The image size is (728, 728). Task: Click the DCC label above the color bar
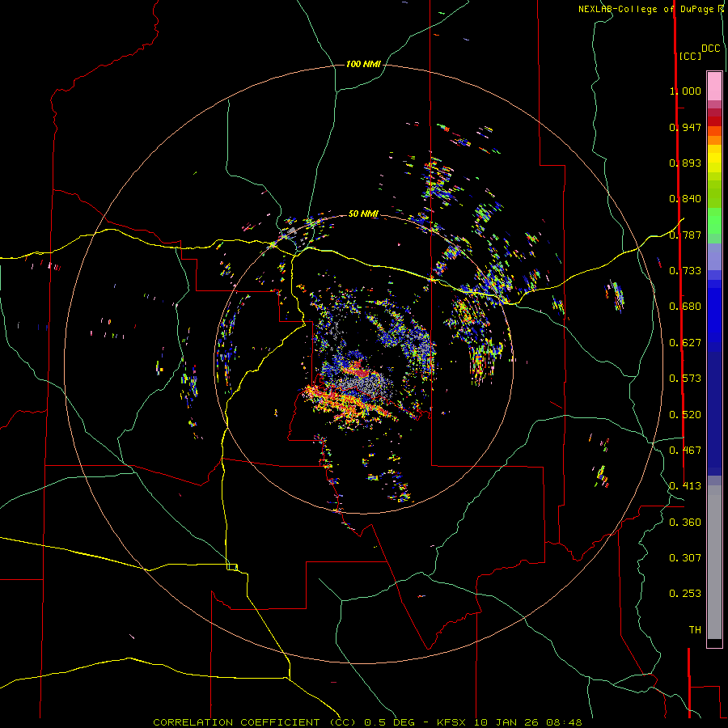coord(710,49)
